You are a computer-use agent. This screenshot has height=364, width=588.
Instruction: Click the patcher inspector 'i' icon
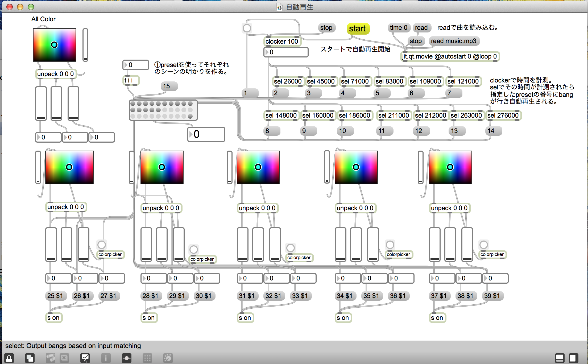pyautogui.click(x=106, y=358)
